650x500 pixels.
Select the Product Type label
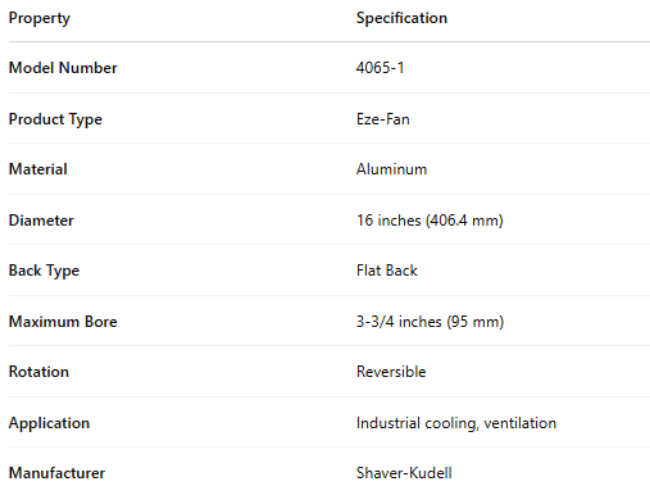[55, 119]
